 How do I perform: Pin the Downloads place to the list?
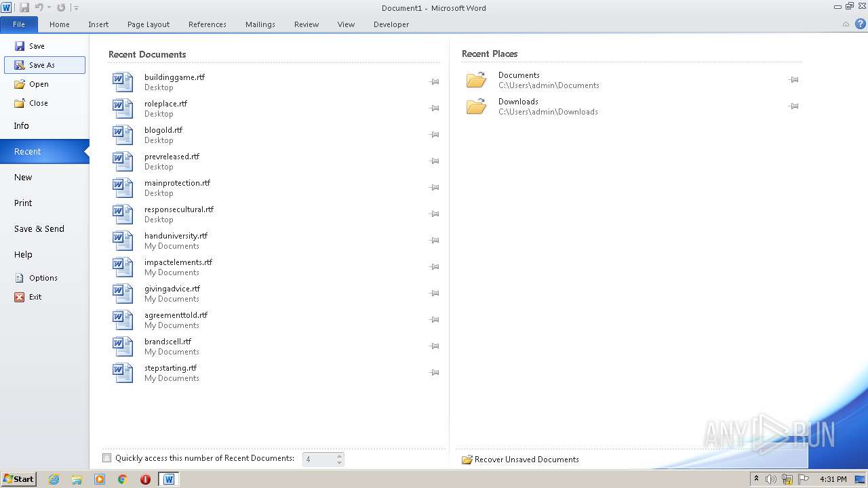793,106
